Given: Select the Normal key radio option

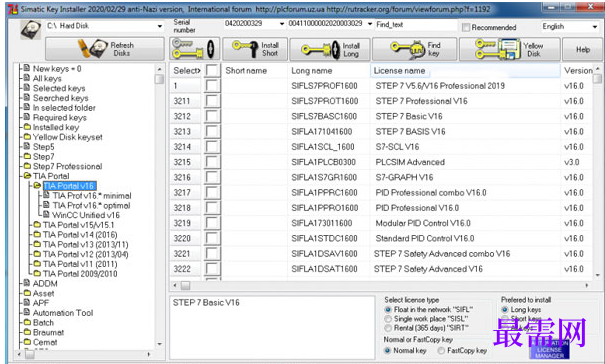Looking at the screenshot, I should pyautogui.click(x=387, y=350).
